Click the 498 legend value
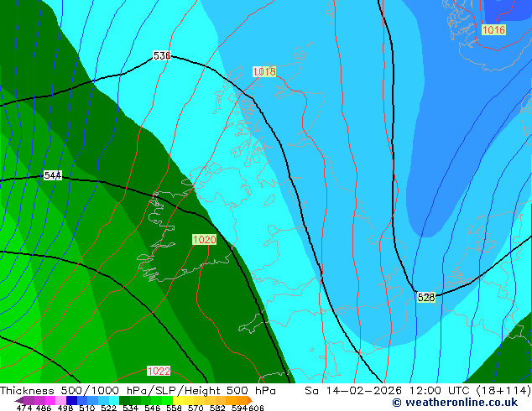The width and height of the screenshot is (532, 411). click(x=65, y=408)
